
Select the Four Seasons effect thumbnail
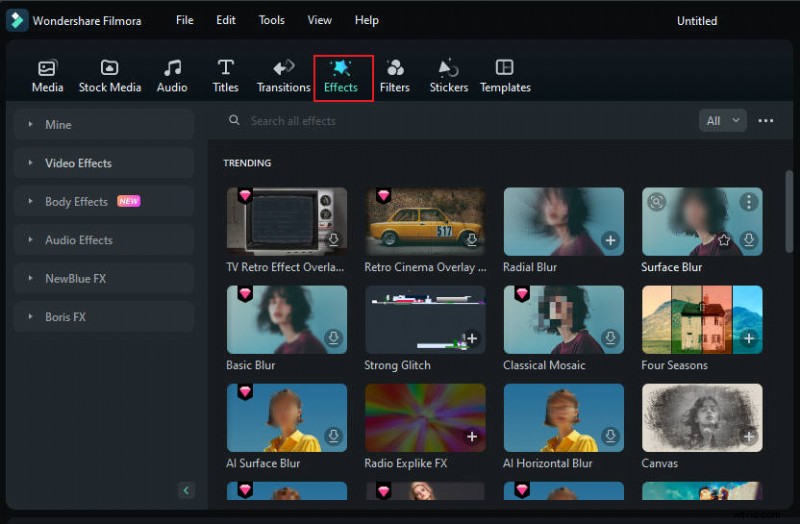tap(701, 319)
